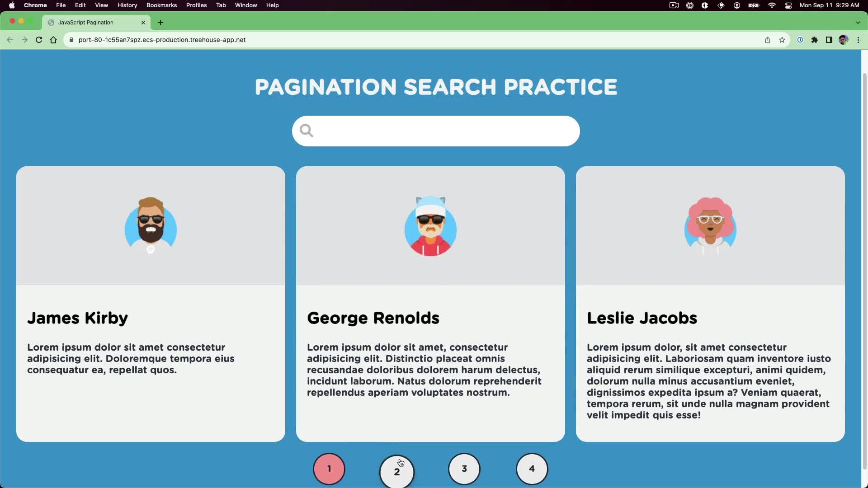Open the 1Password extension icon

coord(801,40)
